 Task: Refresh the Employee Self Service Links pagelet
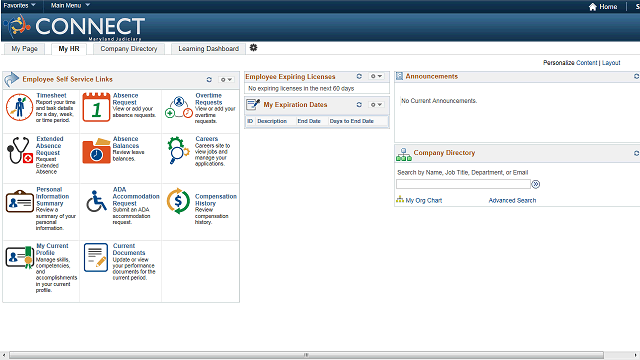(209, 80)
